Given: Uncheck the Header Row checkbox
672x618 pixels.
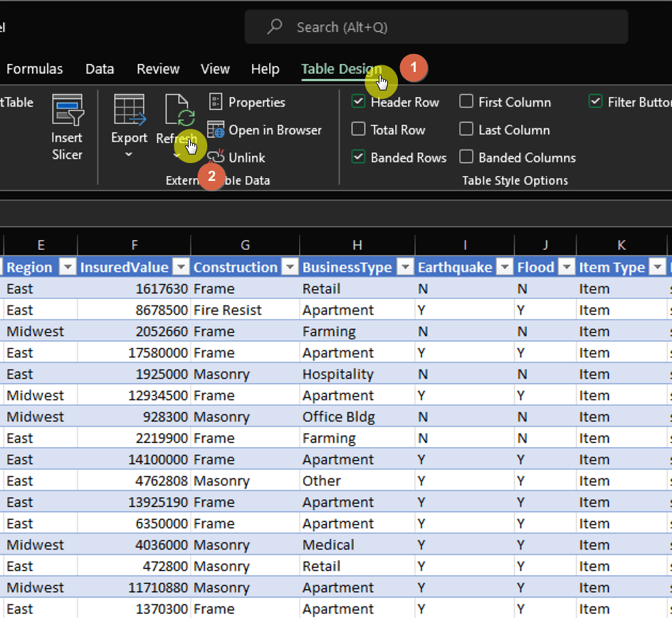Looking at the screenshot, I should 358,102.
